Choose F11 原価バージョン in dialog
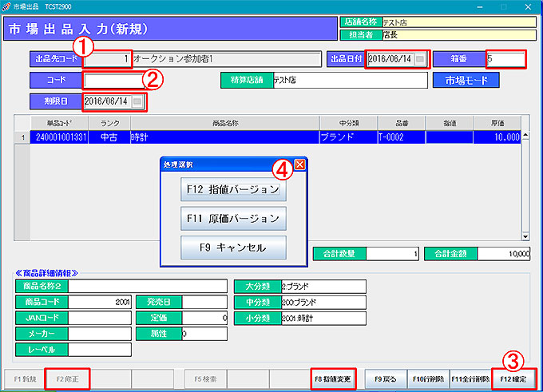543x392 pixels. [x=233, y=218]
